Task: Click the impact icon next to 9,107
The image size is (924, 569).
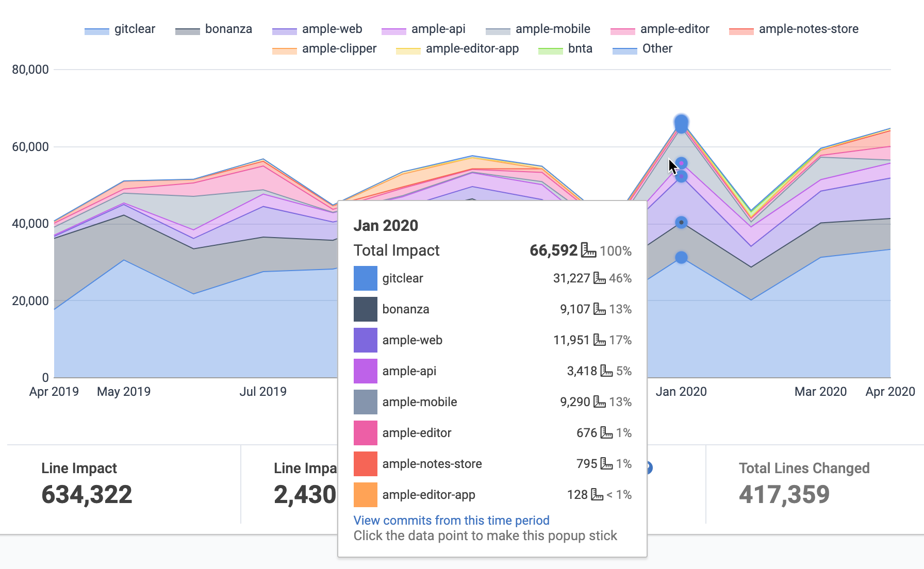Action: [600, 309]
